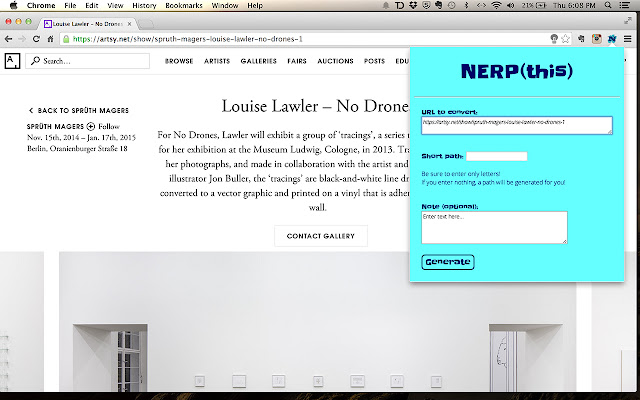Open the File menu

(x=70, y=5)
